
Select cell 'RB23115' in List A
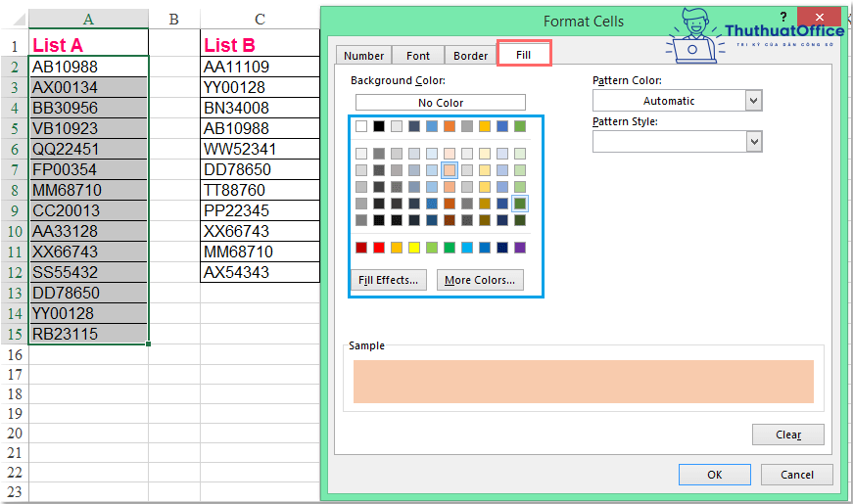click(88, 334)
